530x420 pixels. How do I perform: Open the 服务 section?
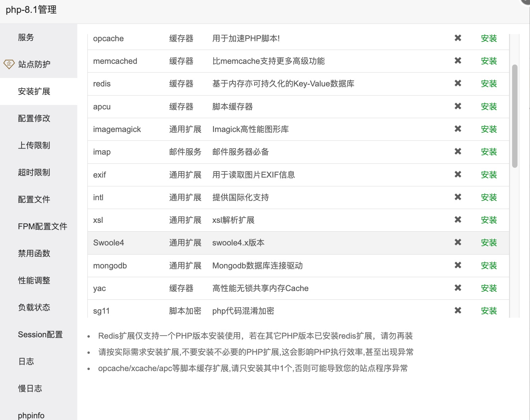(38, 37)
